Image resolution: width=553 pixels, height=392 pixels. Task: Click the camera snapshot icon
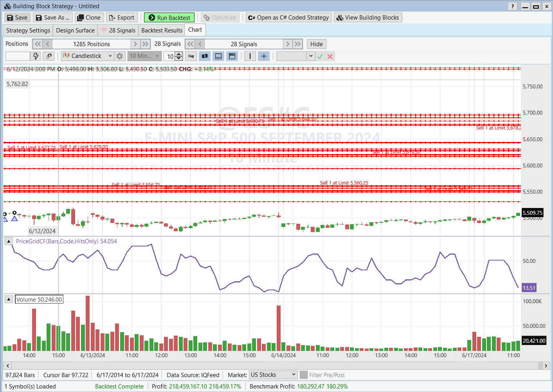[205, 56]
